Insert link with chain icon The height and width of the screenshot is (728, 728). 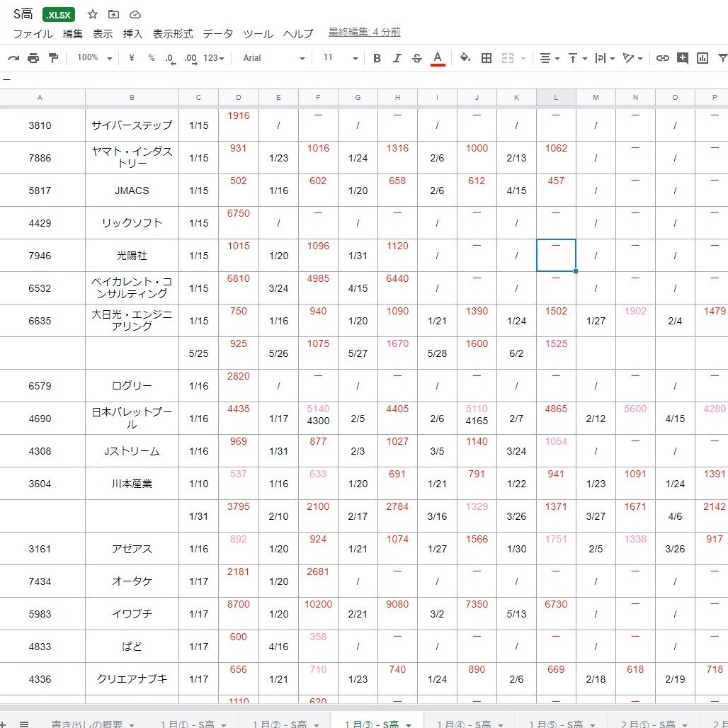[663, 58]
